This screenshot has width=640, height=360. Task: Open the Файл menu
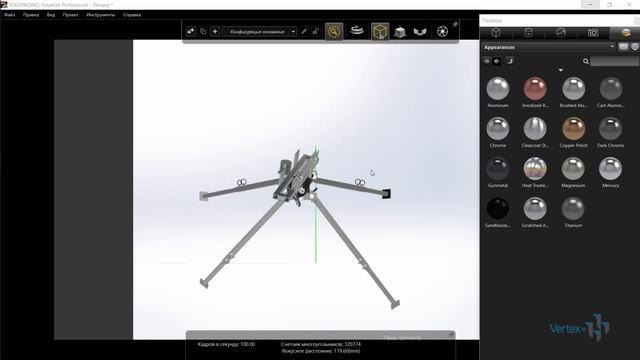(x=10, y=15)
